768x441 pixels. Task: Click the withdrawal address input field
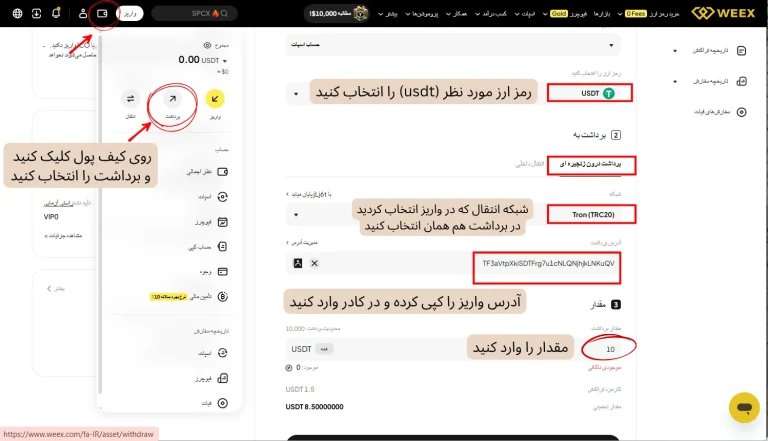coord(453,264)
